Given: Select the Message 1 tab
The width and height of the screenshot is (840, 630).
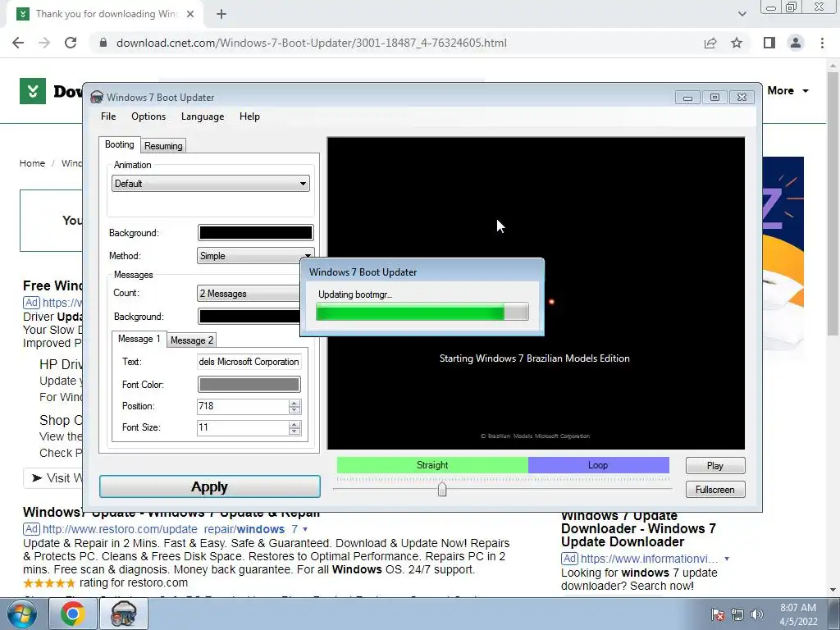Looking at the screenshot, I should pos(139,339).
